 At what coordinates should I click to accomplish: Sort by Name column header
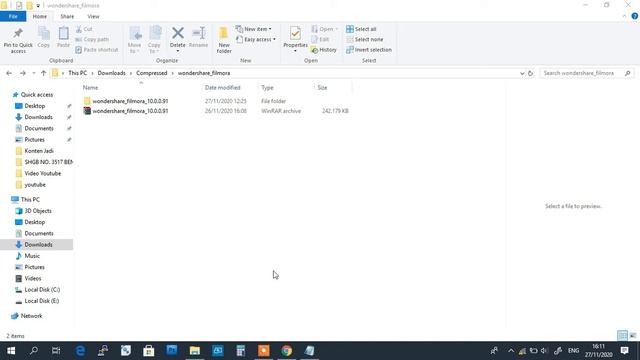click(x=91, y=88)
